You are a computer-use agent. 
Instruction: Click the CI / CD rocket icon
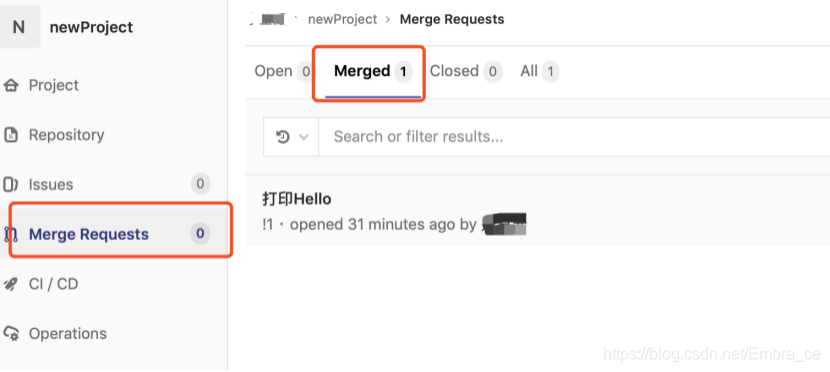point(11,284)
